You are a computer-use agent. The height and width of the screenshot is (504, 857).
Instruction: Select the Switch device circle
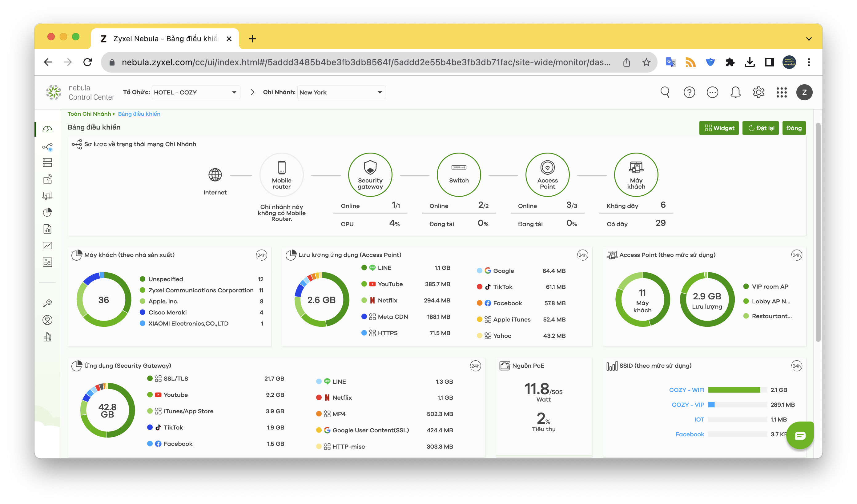tap(459, 175)
